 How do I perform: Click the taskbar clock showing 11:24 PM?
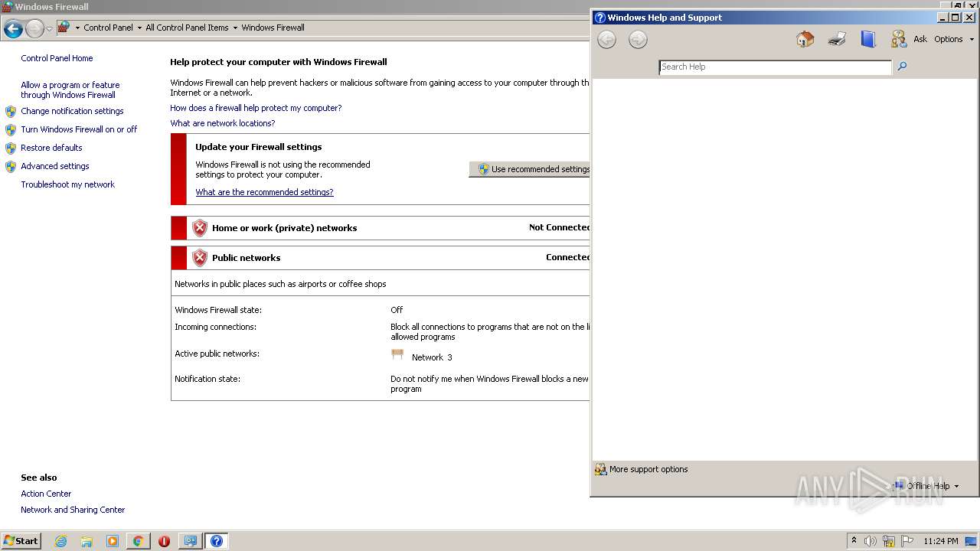coord(941,541)
